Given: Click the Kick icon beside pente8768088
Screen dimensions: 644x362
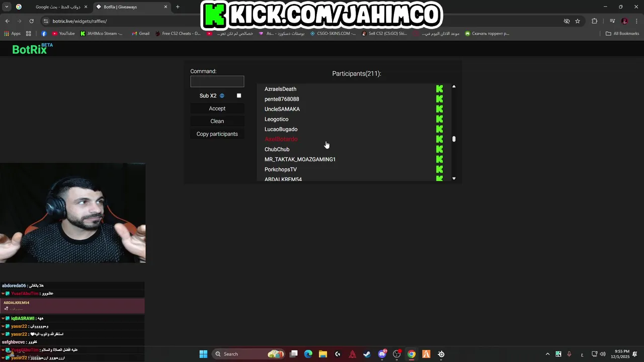Looking at the screenshot, I should [439, 99].
